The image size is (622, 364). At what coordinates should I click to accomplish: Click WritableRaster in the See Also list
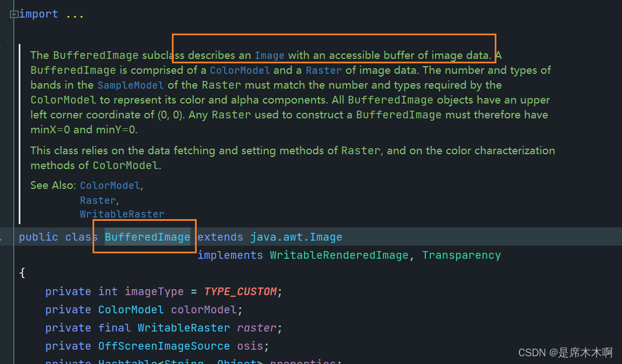pos(122,214)
